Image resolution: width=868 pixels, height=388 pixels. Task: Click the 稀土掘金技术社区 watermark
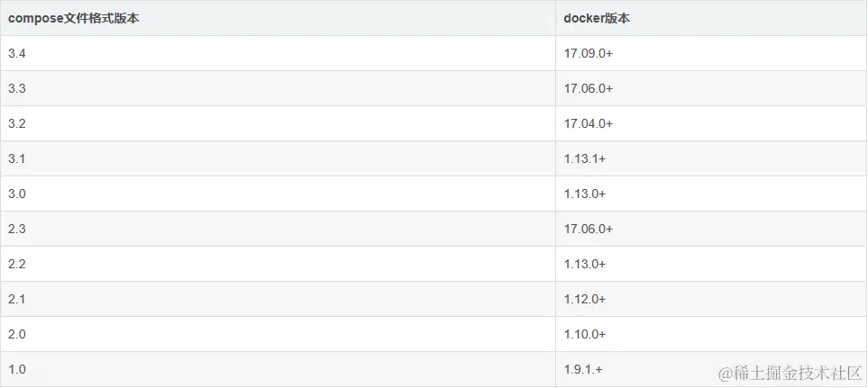(x=790, y=374)
